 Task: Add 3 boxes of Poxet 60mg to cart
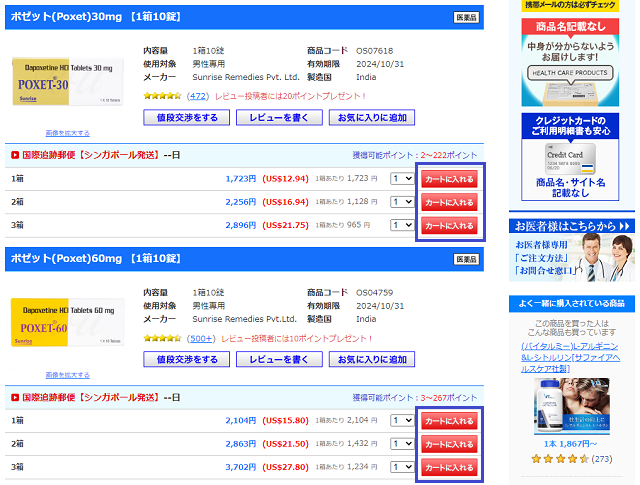tap(449, 467)
